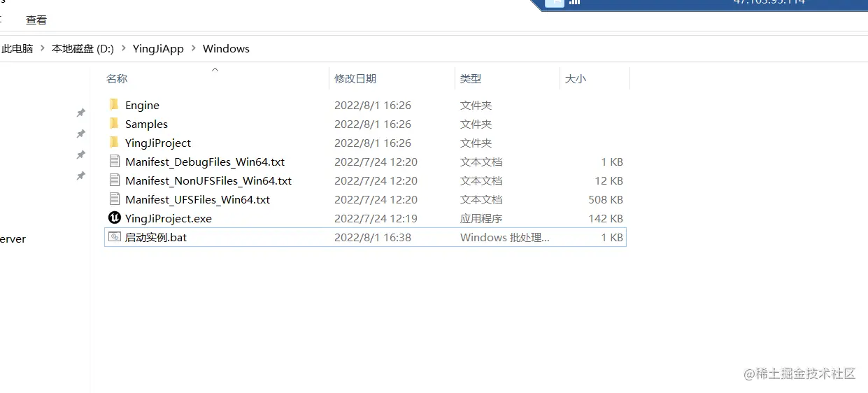This screenshot has height=393, width=868.
Task: Click the batch file icon of 启动实例.bat
Action: (115, 237)
